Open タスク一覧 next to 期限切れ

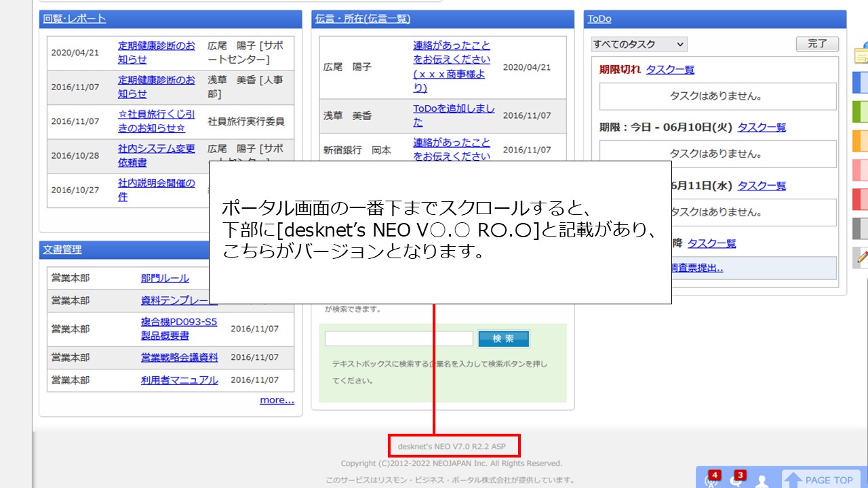click(670, 69)
